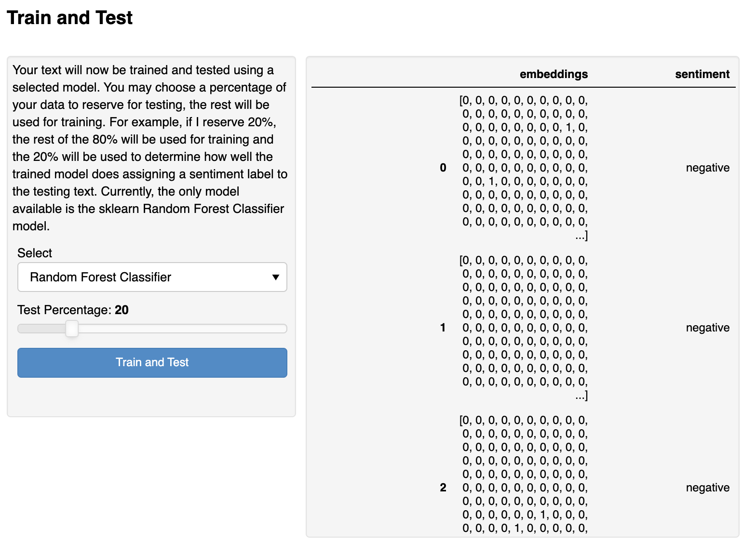Select row index 0 in the table
756x555 pixels.
click(443, 168)
